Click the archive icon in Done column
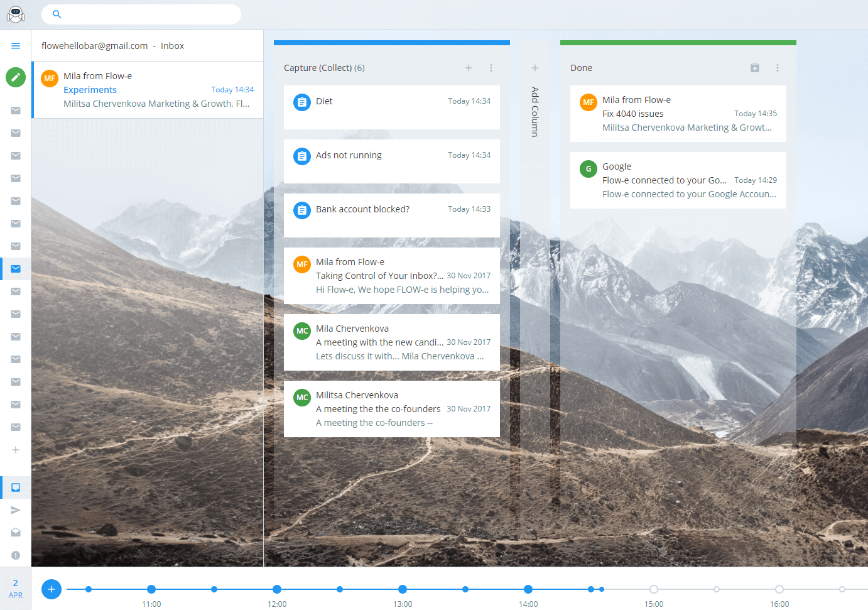Image resolution: width=868 pixels, height=610 pixels. click(754, 68)
